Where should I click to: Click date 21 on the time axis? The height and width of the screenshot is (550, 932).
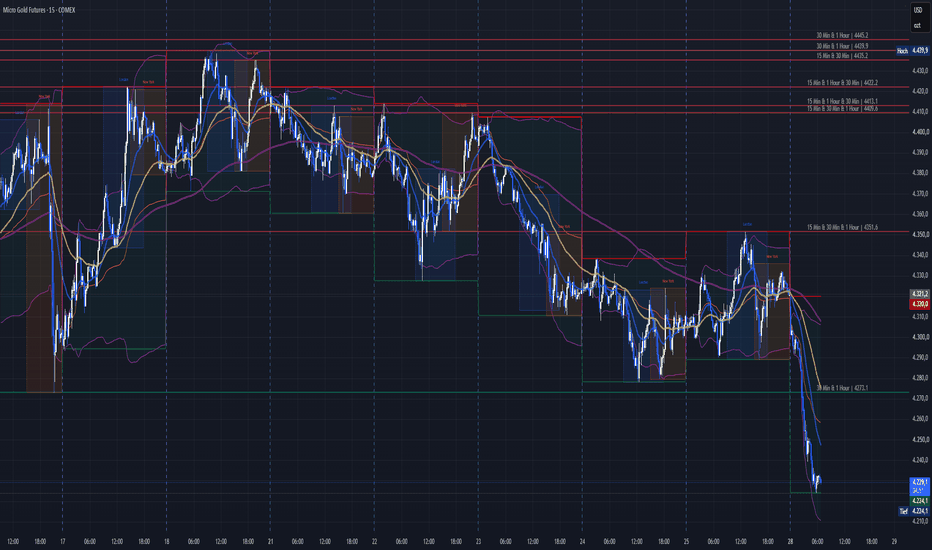(270, 542)
